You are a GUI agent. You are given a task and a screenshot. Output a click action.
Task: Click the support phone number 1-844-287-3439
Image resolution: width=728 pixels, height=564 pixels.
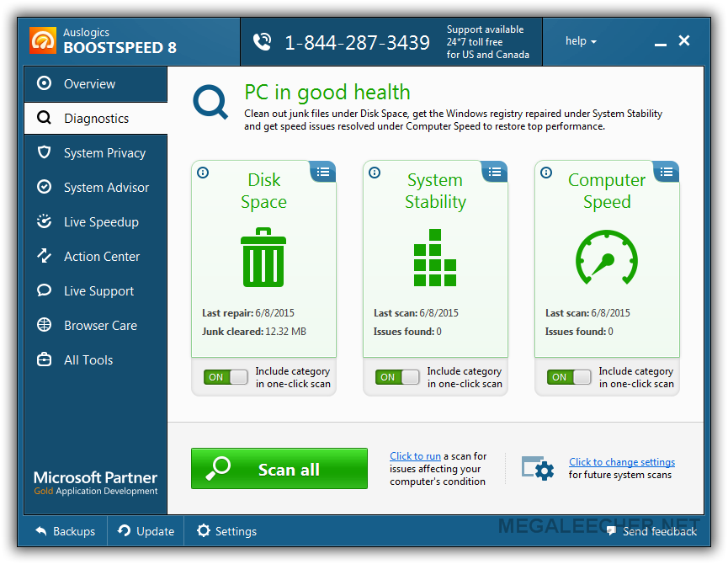(357, 43)
